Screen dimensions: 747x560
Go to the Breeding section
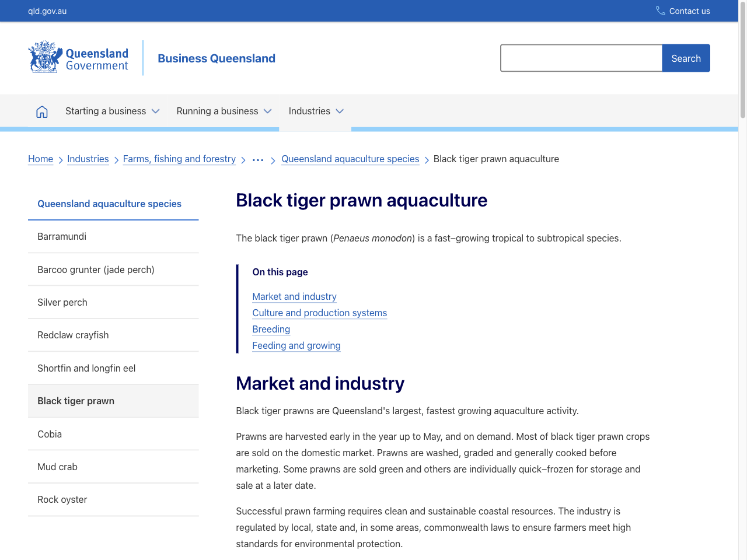(271, 329)
